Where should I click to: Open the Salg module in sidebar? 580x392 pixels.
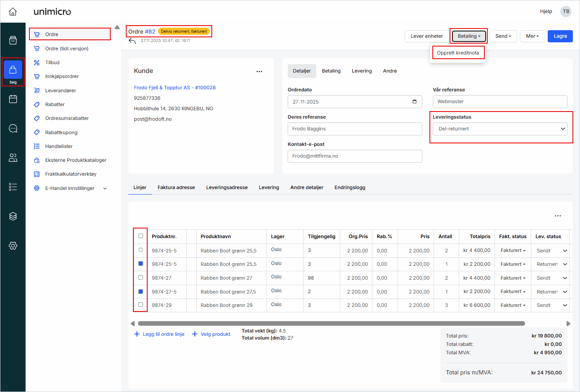[x=13, y=72]
